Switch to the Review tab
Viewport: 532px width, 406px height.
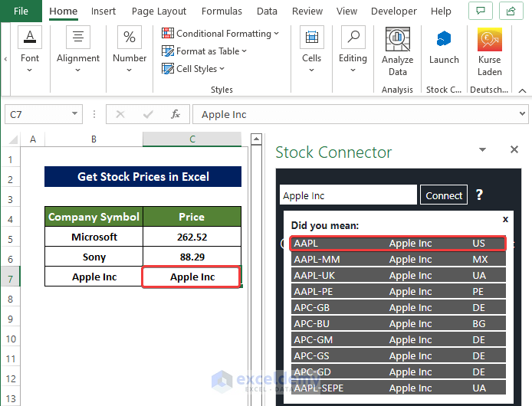307,11
